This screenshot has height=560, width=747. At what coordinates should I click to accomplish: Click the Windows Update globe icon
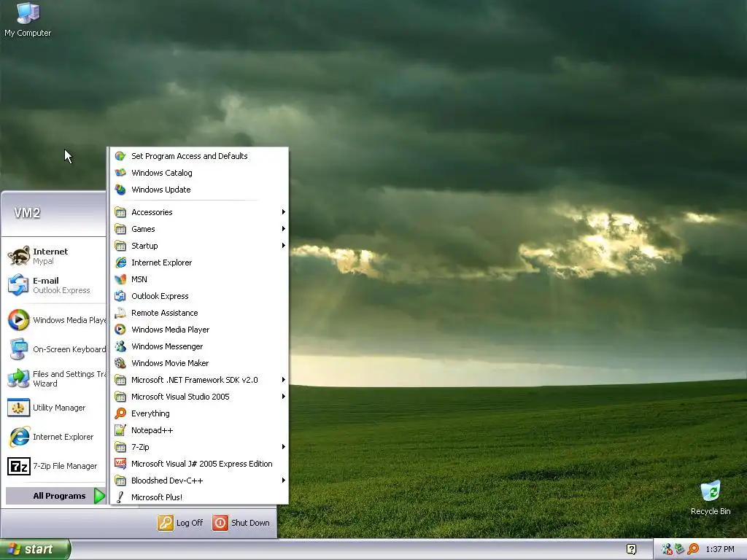coord(120,190)
